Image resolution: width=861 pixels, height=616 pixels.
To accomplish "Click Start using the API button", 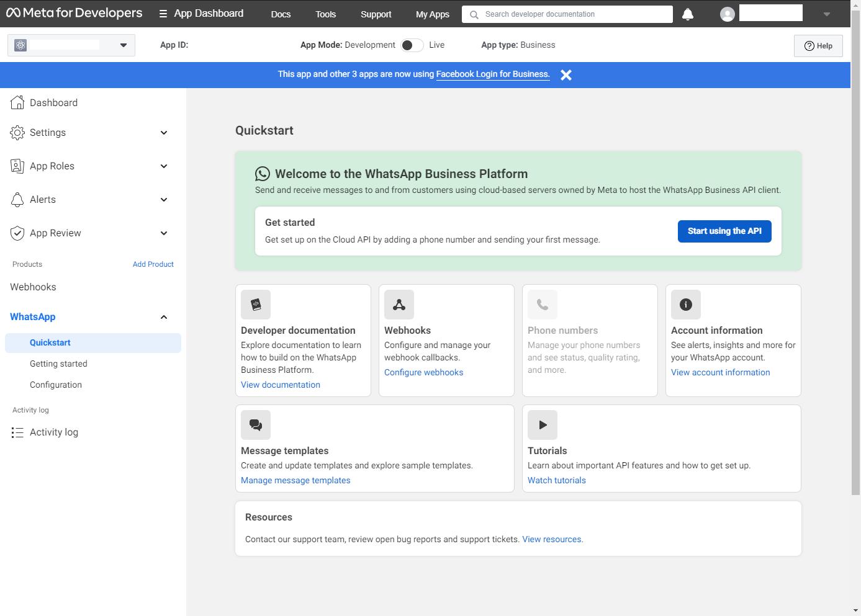I will coord(724,231).
